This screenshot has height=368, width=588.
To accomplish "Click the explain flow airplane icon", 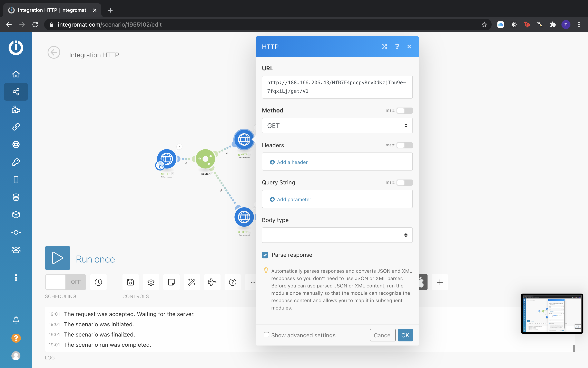I will tap(212, 282).
